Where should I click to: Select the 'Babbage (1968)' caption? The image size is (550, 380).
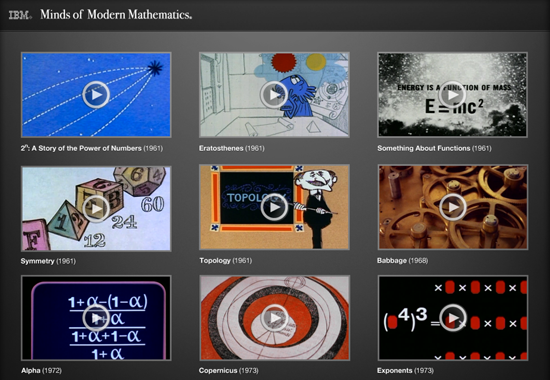402,260
